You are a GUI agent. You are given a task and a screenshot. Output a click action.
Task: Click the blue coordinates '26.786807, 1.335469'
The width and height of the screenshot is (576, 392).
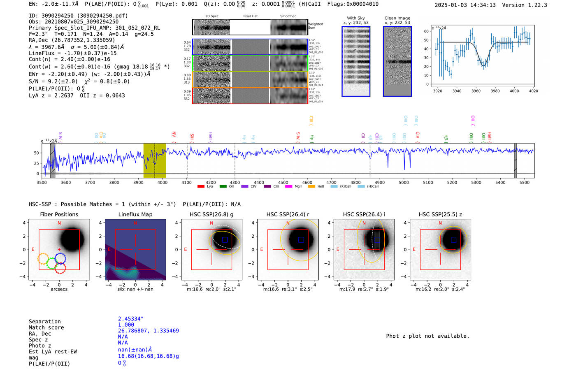coord(149,331)
